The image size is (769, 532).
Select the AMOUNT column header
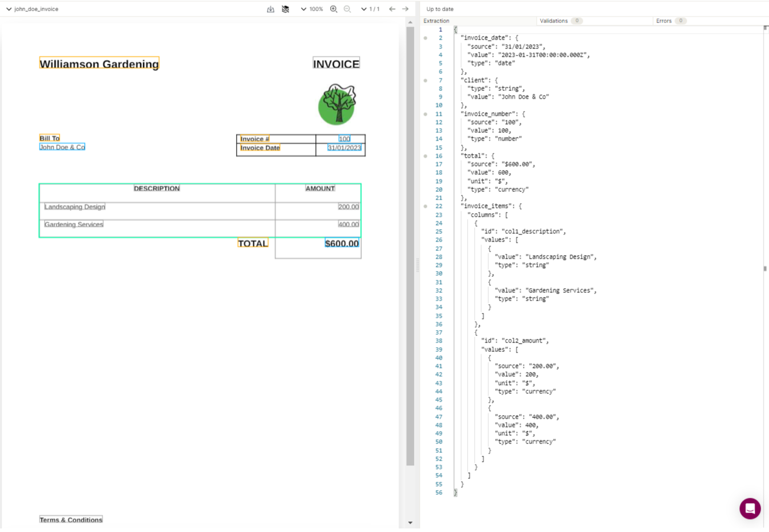click(320, 188)
